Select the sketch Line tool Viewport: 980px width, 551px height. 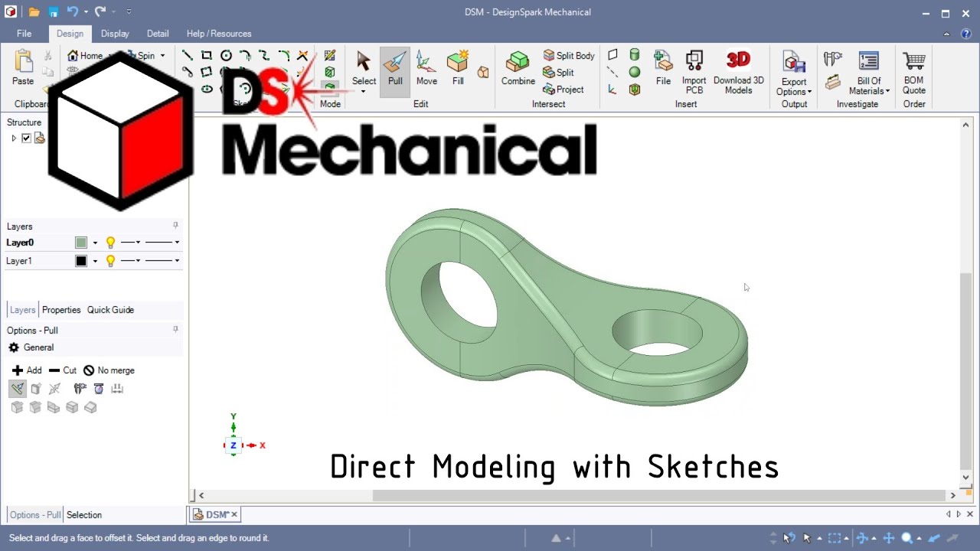coord(187,55)
